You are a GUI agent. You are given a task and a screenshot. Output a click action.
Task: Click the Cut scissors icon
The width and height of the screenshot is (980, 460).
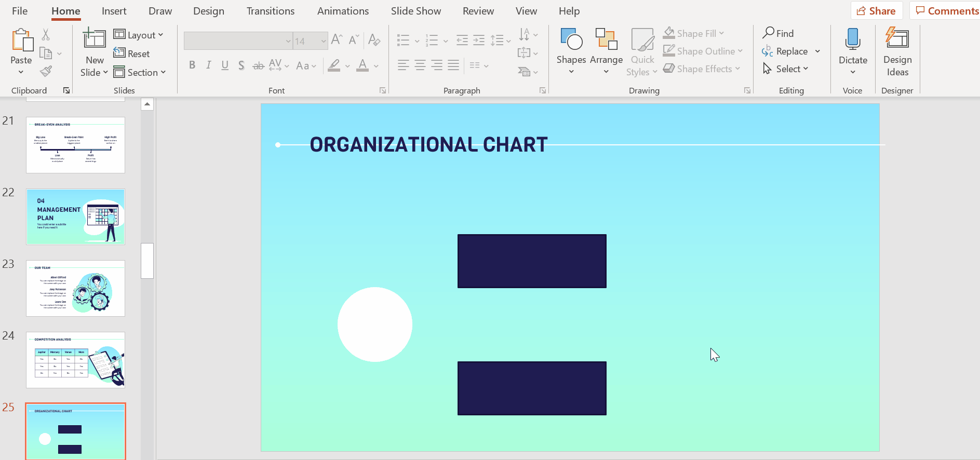click(46, 35)
